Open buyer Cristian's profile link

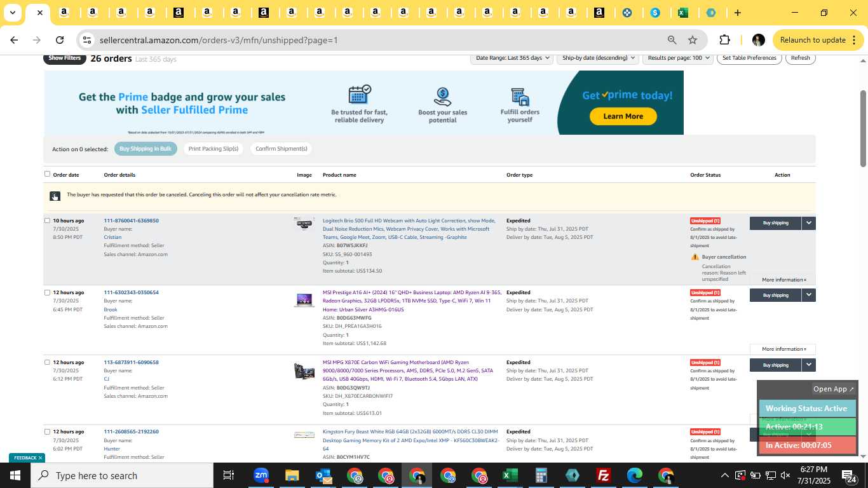(x=112, y=237)
